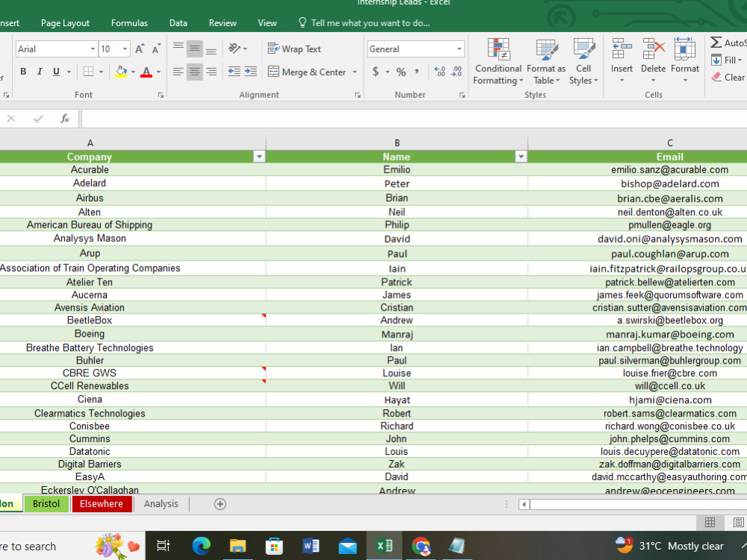The width and height of the screenshot is (747, 560).
Task: Open Word from taskbar
Action: click(311, 546)
